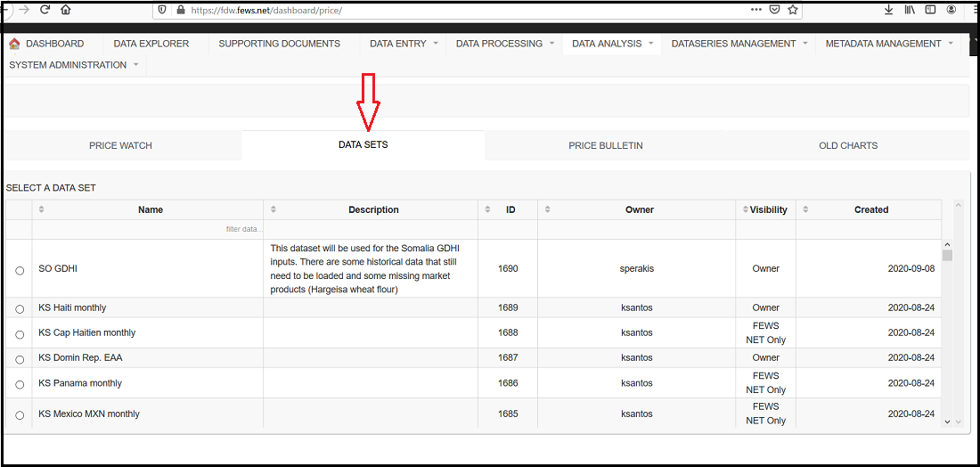Viewport: 980px width, 467px height.
Task: Select the SO GDHI data set radio
Action: pyautogui.click(x=20, y=270)
